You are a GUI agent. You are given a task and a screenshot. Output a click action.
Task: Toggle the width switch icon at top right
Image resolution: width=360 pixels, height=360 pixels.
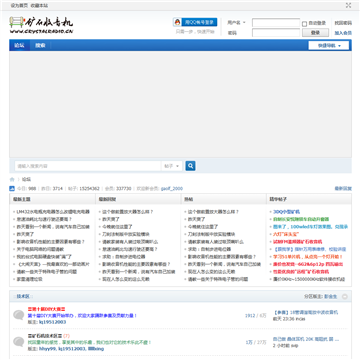coord(348,5)
